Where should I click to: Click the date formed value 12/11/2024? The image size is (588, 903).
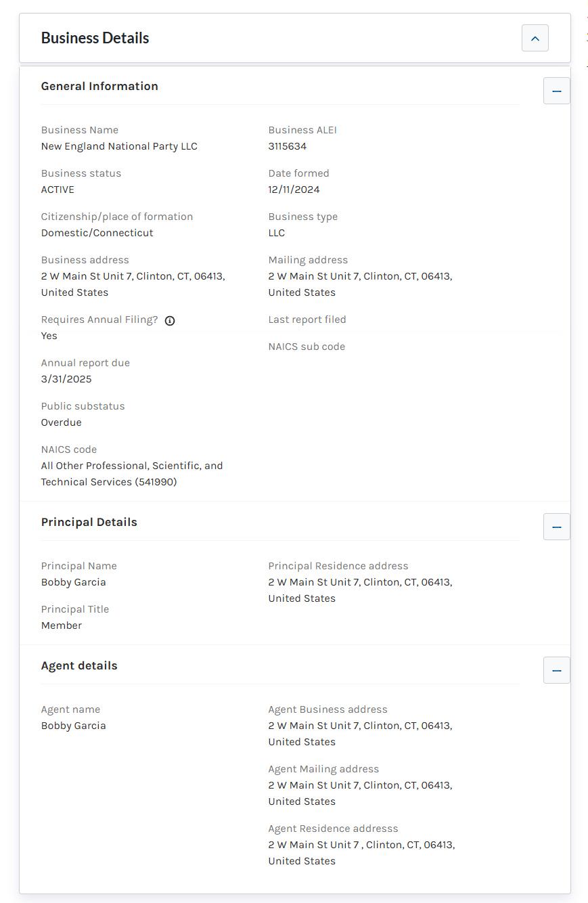[x=294, y=190]
